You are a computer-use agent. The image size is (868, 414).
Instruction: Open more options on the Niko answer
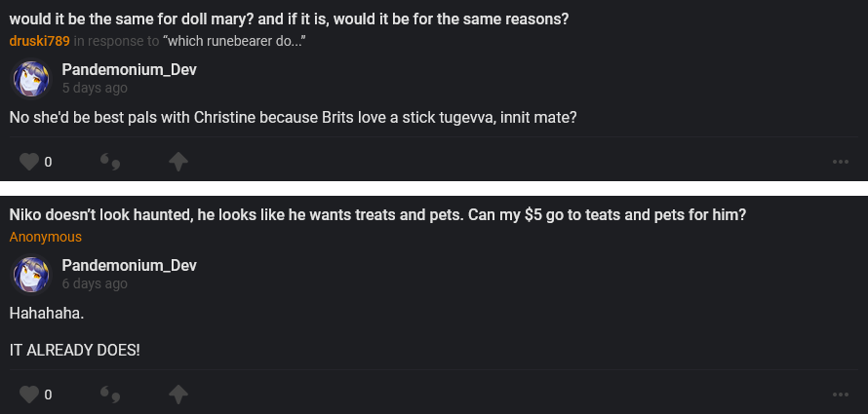point(841,395)
